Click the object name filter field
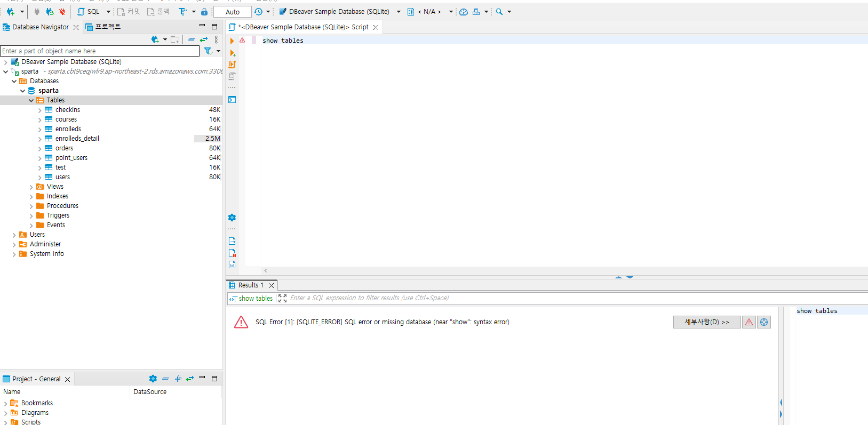Screen dimensions: 868x425 100,51
